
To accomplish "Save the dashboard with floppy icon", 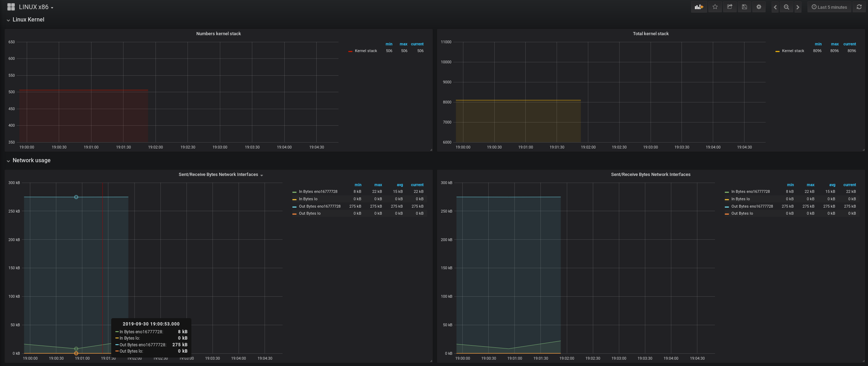I will (744, 7).
